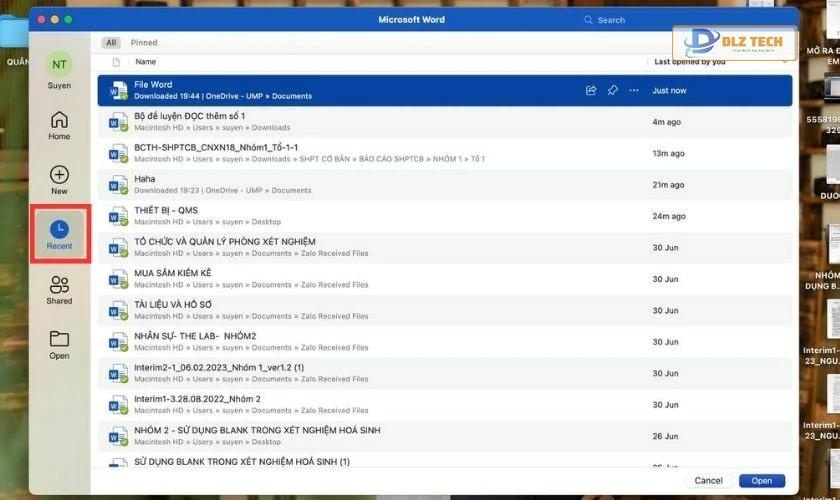Switch to the All tab
This screenshot has width=840, height=500.
[111, 42]
